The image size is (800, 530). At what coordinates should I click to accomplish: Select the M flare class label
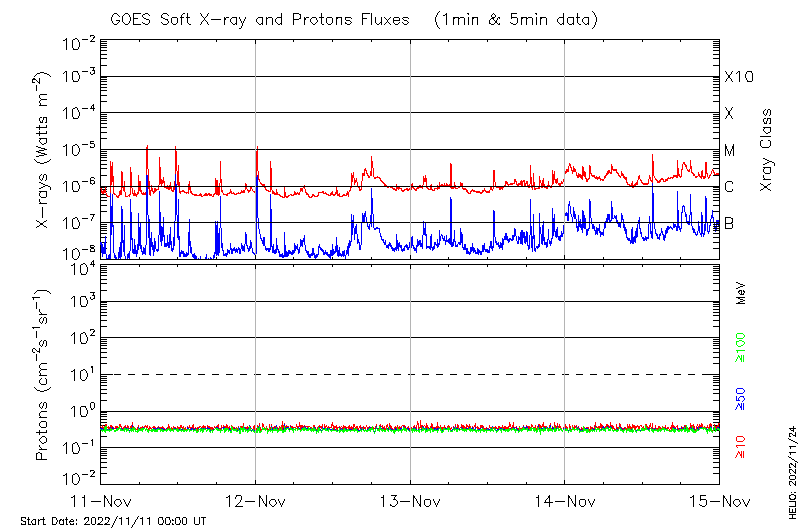tap(730, 151)
